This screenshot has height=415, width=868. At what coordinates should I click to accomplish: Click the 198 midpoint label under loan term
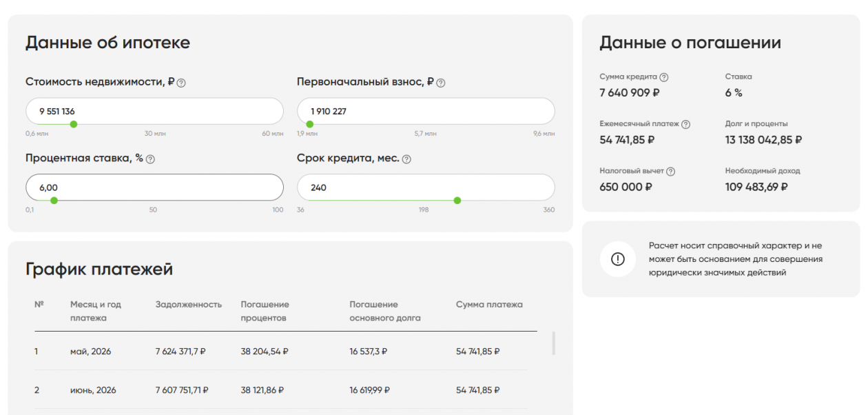click(425, 210)
